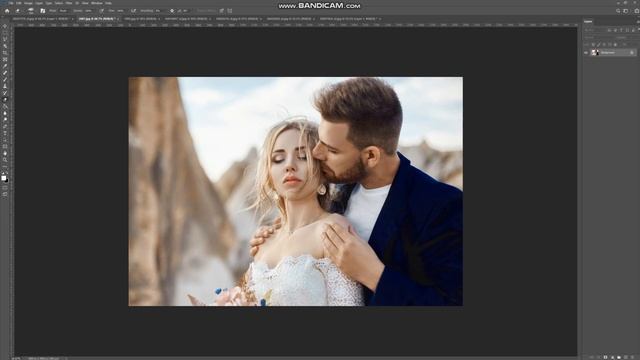Screen dimensions: 640x360
Task: Select the Spot Healing Brush tool
Action: pos(5,72)
